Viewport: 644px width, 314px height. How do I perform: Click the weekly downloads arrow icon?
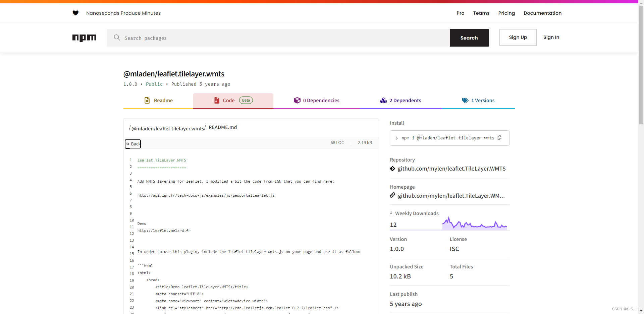click(x=391, y=213)
